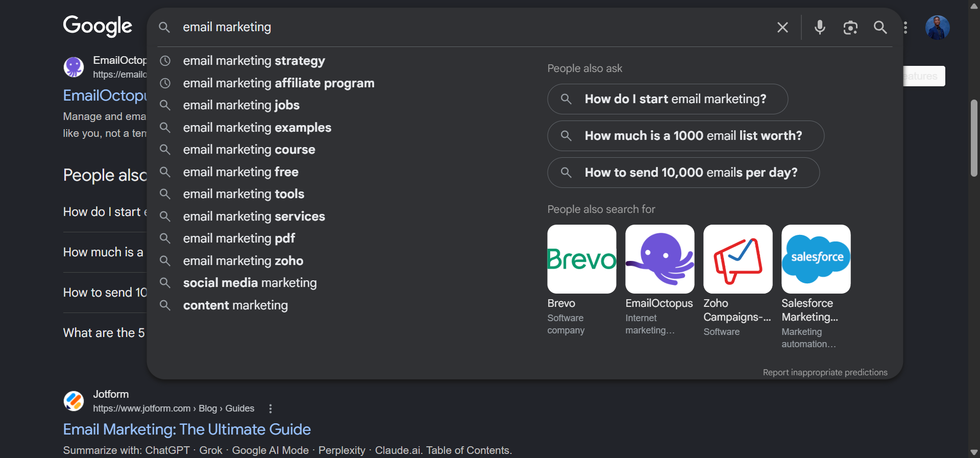Pick the 'content marketing' suggestion
Screen dimensions: 980x458
235,305
